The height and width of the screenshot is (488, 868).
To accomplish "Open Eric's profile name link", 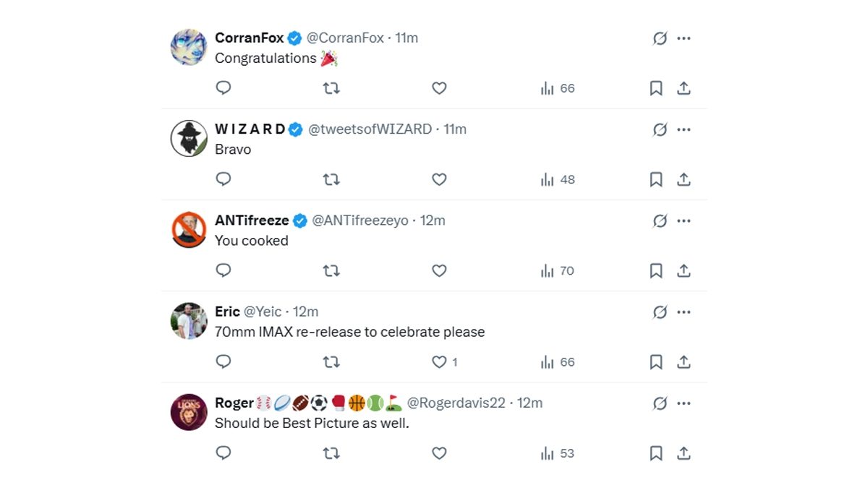I will tap(227, 312).
